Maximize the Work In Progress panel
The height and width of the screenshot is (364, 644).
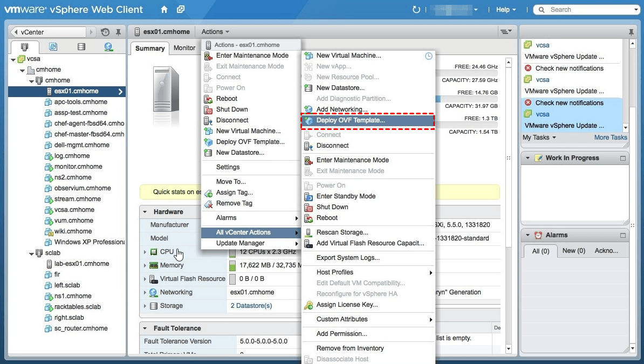(623, 158)
